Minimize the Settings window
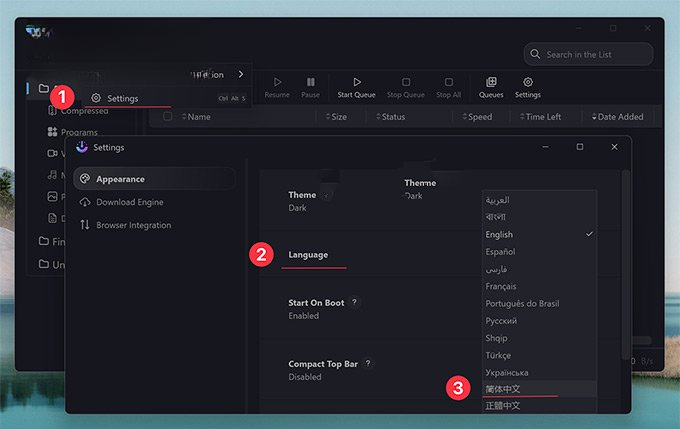The width and height of the screenshot is (680, 429). [x=545, y=147]
